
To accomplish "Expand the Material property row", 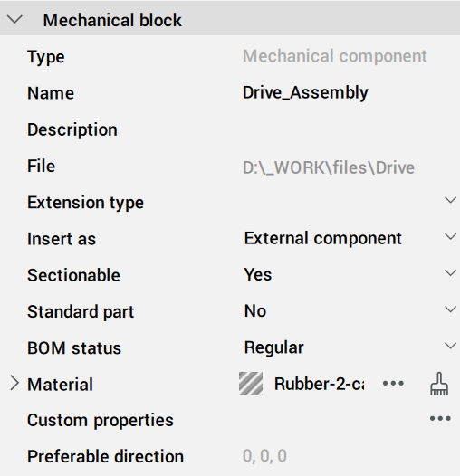I will (14, 383).
